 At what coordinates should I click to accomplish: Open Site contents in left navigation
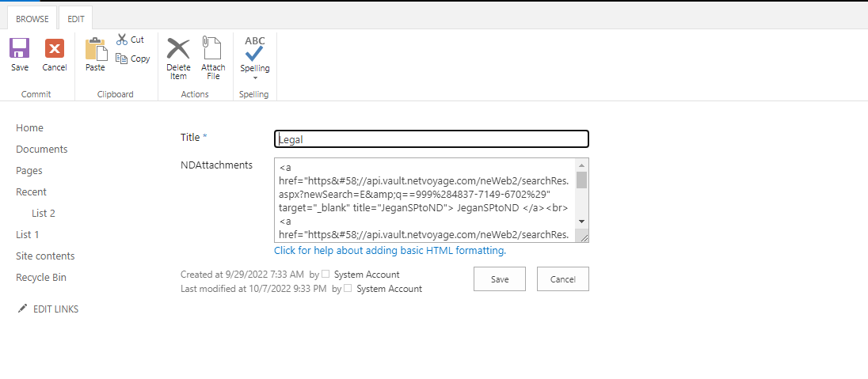[45, 256]
